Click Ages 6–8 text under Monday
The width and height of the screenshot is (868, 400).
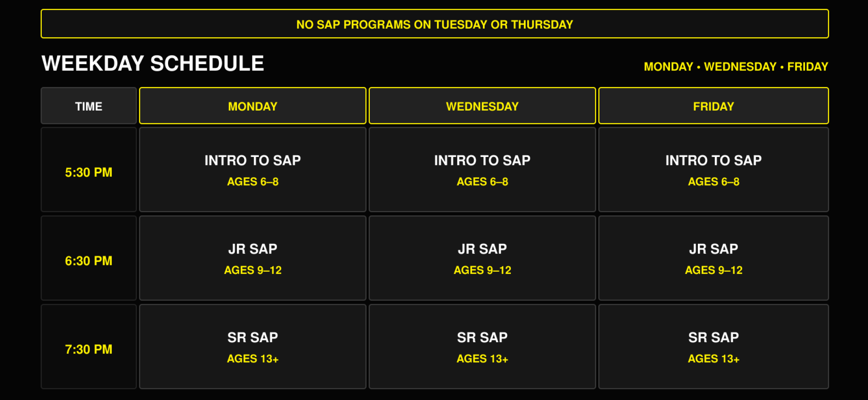252,182
